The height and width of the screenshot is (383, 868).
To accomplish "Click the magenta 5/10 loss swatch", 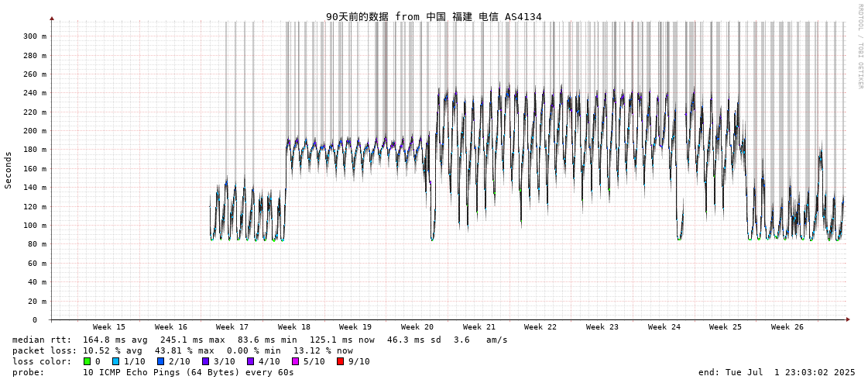I will tap(295, 361).
